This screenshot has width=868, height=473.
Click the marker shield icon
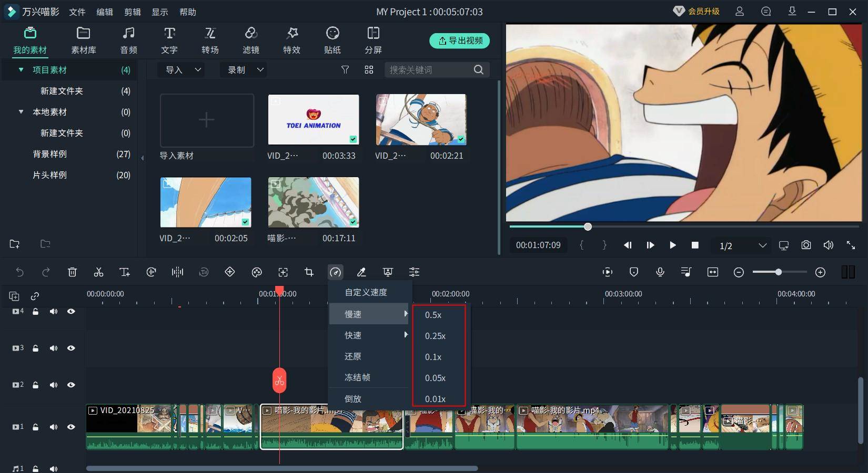coord(634,272)
